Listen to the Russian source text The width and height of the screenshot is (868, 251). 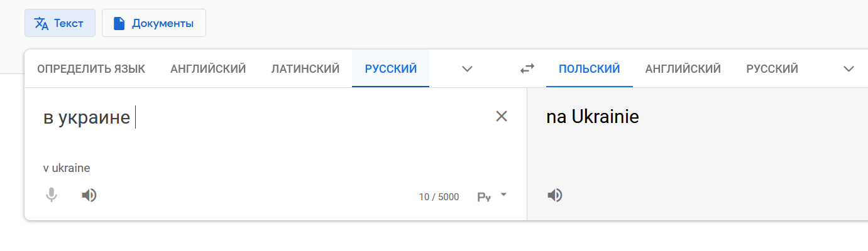(89, 196)
